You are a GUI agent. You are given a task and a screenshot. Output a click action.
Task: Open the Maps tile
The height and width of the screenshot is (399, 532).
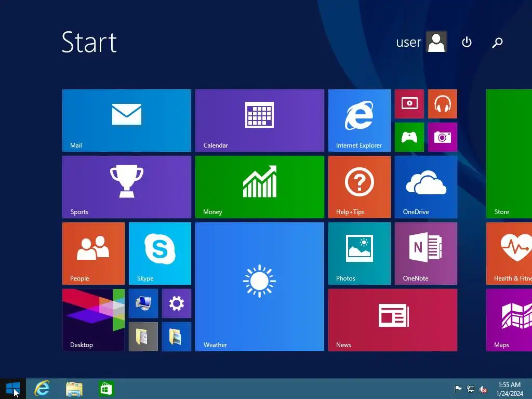pyautogui.click(x=509, y=320)
